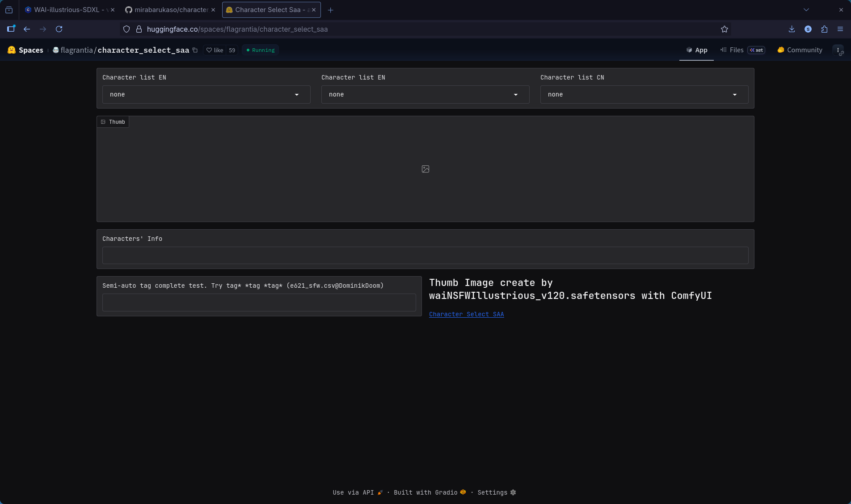This screenshot has height=504, width=851.
Task: Copy the space name using the copy icon
Action: pyautogui.click(x=195, y=50)
